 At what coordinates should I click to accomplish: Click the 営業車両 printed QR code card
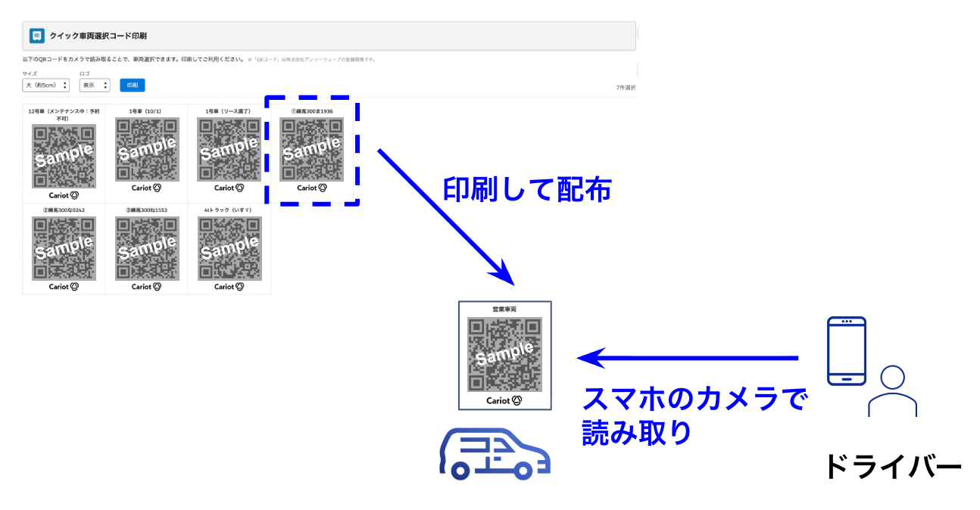pyautogui.click(x=505, y=356)
